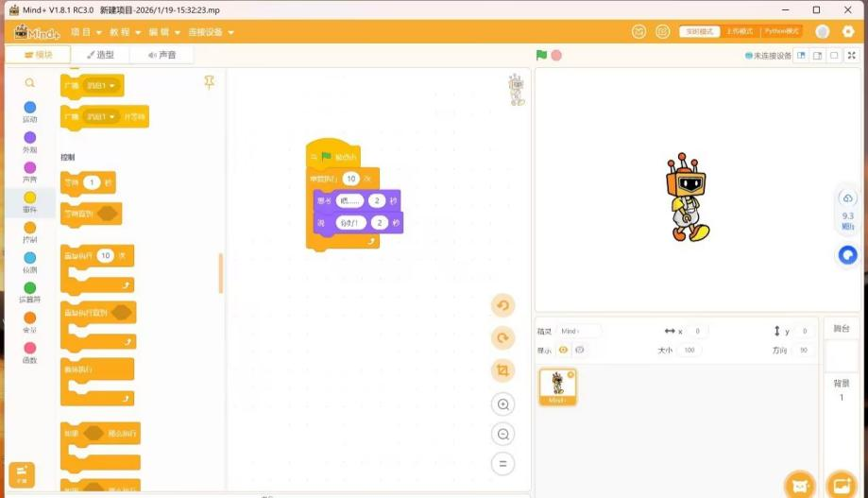868x498 pixels.
Task: Open the extensions button at bottom-left
Action: coord(22,474)
